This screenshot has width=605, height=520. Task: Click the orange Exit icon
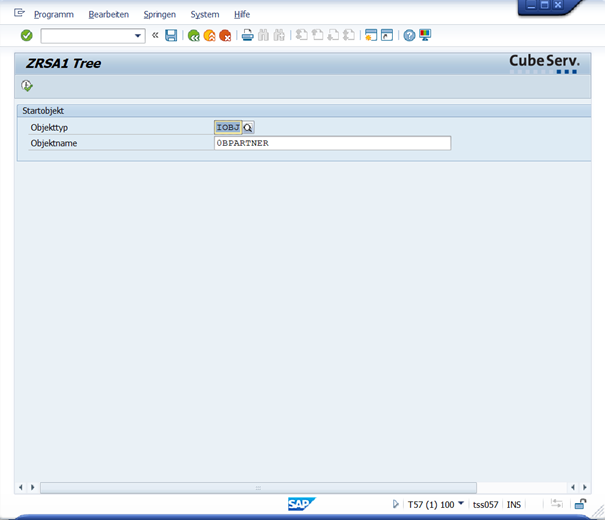[x=209, y=35]
